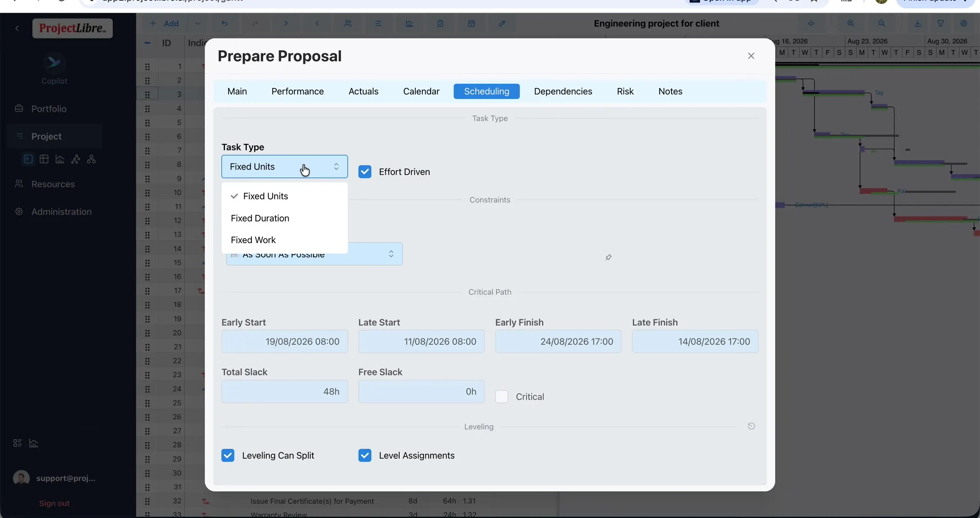
Task: Switch to the Risk tab
Action: (625, 92)
